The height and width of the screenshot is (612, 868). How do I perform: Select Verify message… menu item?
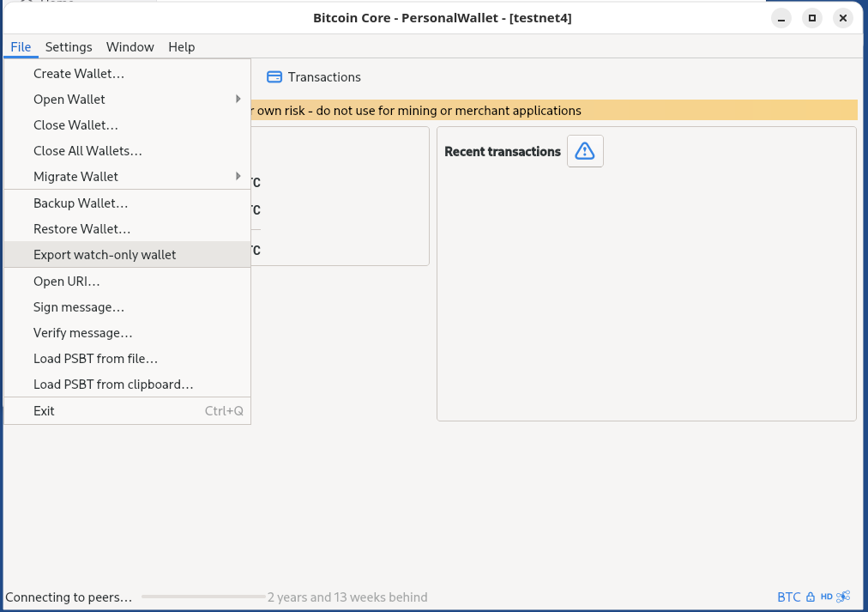pos(127,333)
